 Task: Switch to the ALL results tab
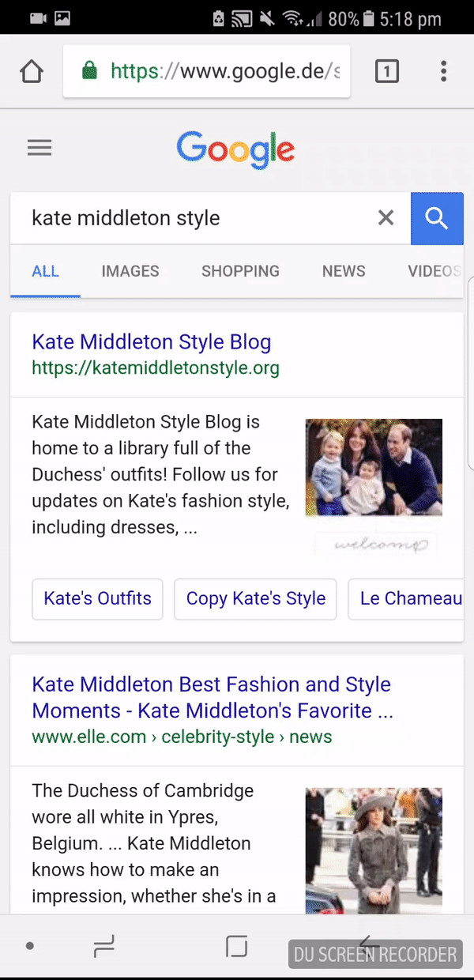pyautogui.click(x=45, y=271)
